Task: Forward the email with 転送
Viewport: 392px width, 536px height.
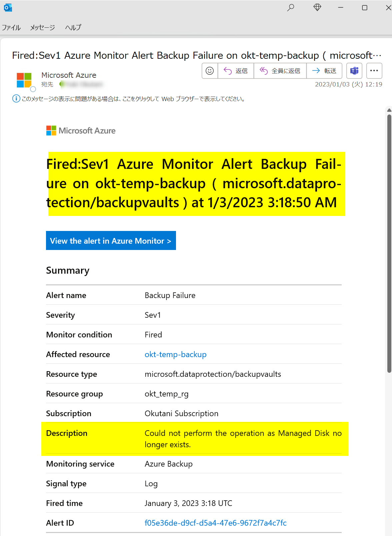Action: pyautogui.click(x=324, y=71)
